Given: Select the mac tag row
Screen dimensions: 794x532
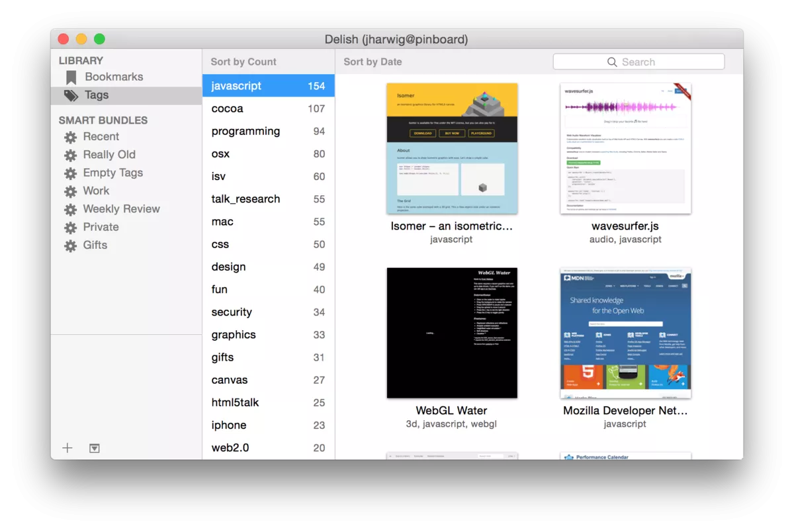Looking at the screenshot, I should coord(269,222).
